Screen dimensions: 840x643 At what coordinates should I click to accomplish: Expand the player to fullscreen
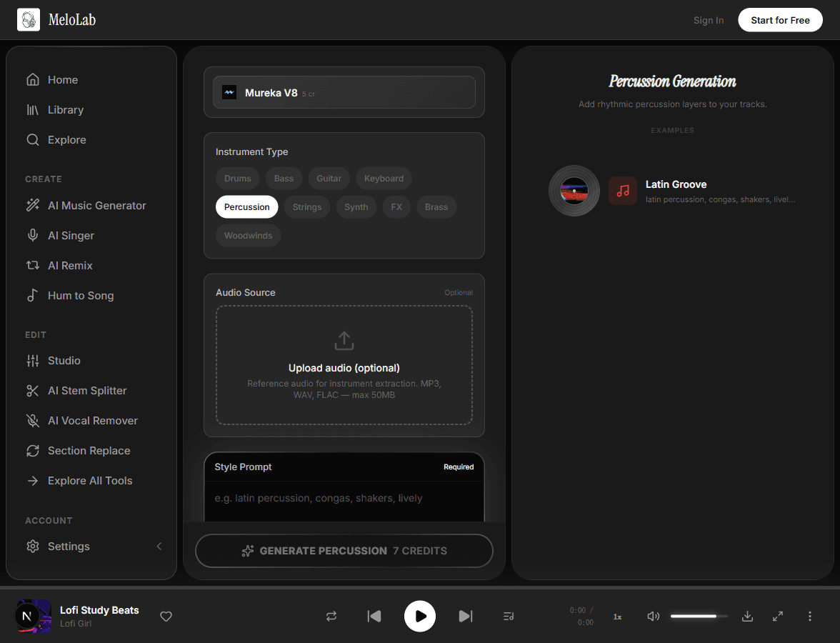tap(778, 616)
